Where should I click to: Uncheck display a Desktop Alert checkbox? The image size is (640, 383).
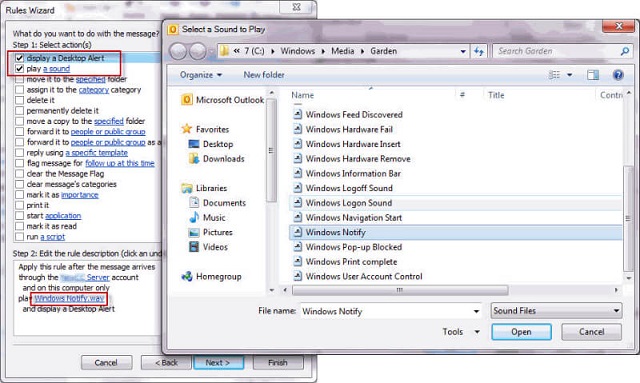click(19, 58)
